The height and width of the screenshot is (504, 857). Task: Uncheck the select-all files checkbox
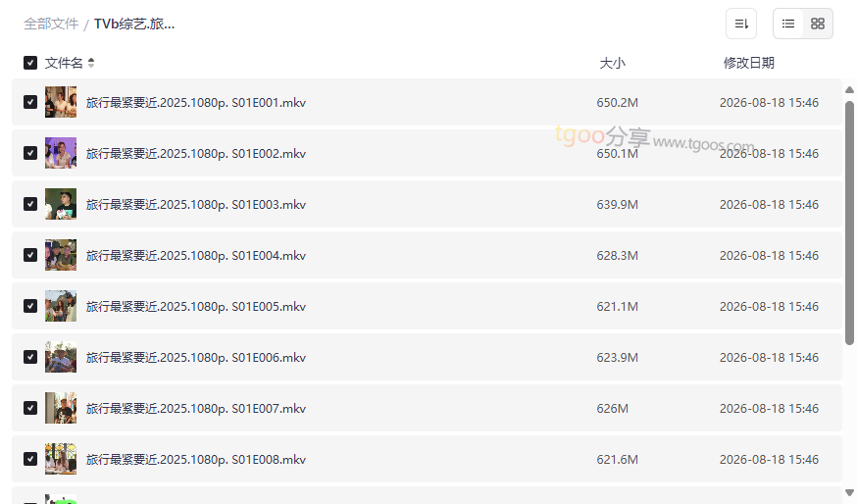pos(30,63)
